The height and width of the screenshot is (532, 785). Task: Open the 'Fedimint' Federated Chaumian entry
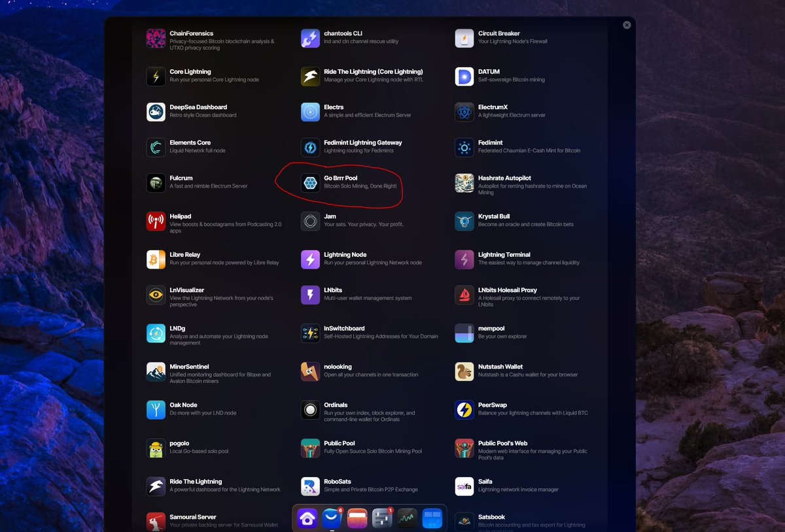[517, 147]
